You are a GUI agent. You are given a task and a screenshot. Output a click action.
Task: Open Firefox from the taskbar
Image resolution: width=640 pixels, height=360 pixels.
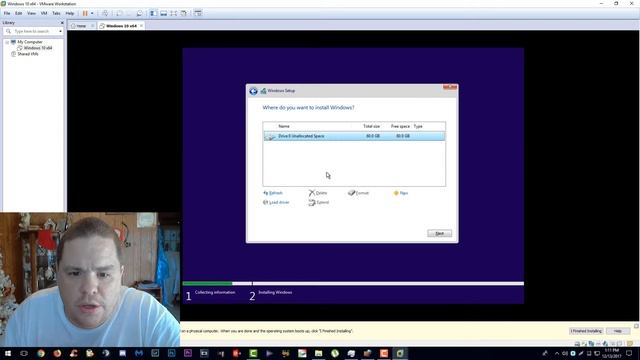(57, 353)
